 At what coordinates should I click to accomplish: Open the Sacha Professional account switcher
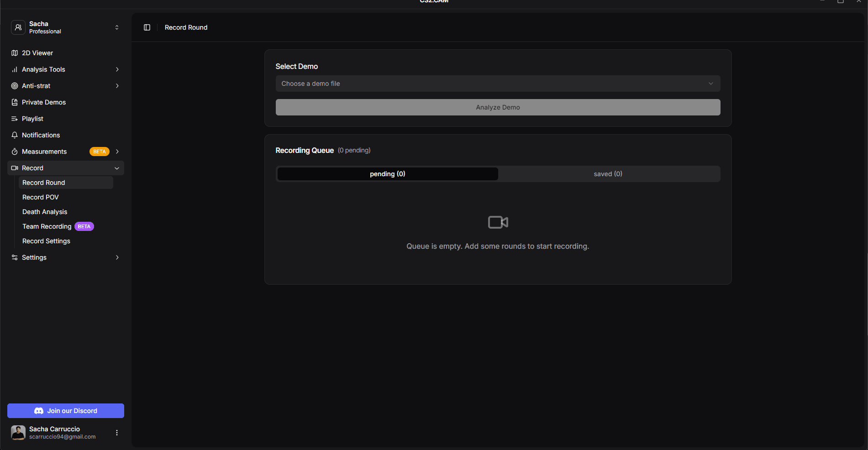tap(66, 27)
